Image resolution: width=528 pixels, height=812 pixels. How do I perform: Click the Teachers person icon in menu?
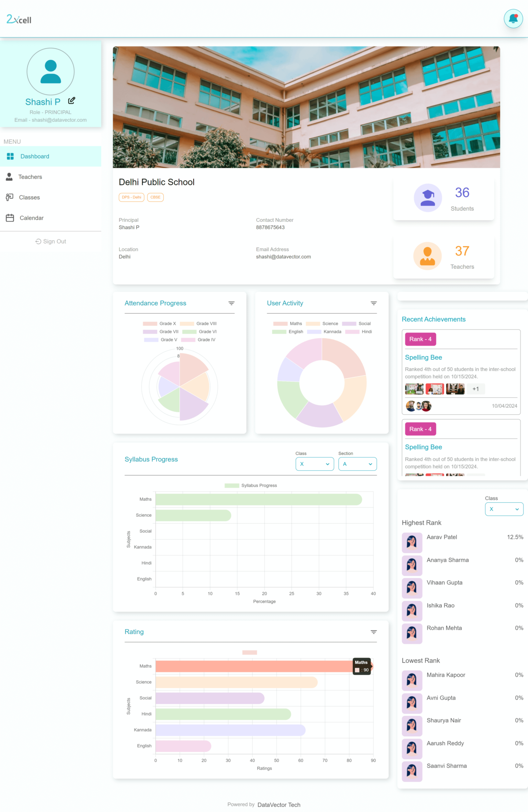coord(9,177)
